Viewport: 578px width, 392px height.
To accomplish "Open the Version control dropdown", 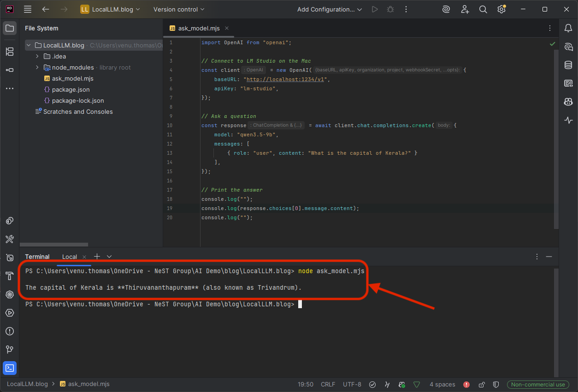I will pyautogui.click(x=179, y=9).
